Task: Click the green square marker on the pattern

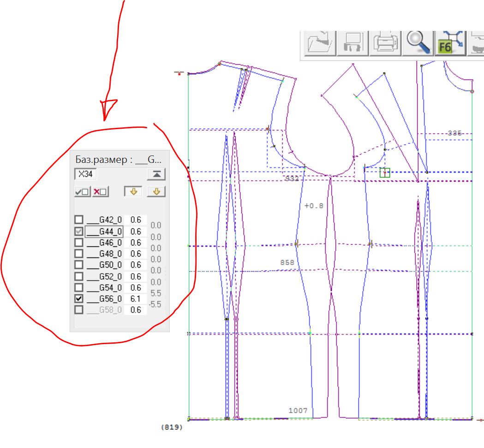Action: (x=385, y=173)
